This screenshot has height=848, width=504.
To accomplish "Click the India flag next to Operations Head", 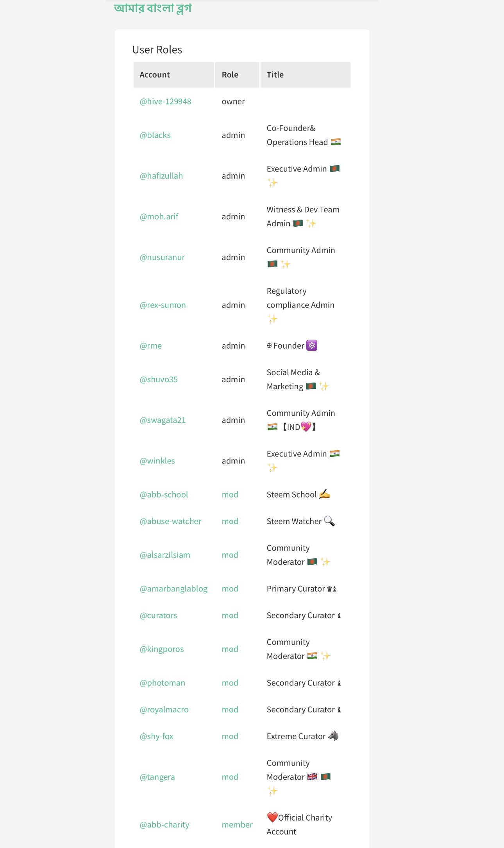I will click(x=336, y=142).
